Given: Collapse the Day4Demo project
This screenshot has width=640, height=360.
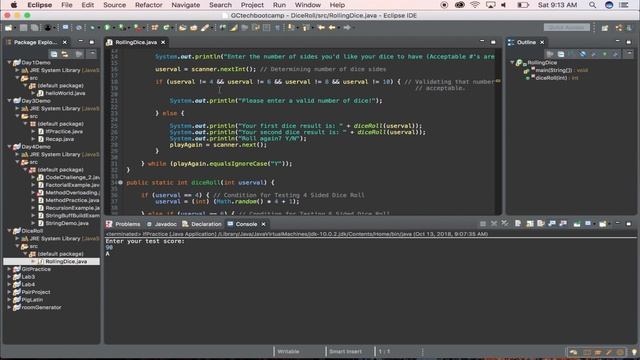Looking at the screenshot, I should tap(9, 147).
